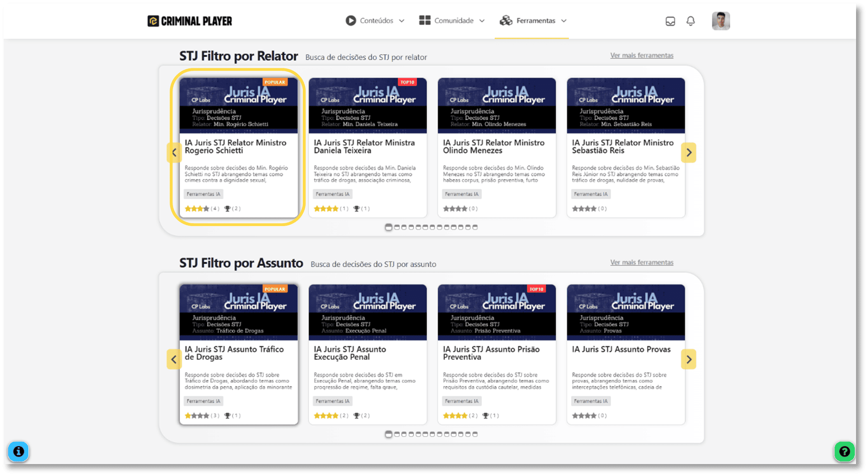Select the second dot in the Relator carousel
The height and width of the screenshot is (476, 868).
click(x=397, y=227)
